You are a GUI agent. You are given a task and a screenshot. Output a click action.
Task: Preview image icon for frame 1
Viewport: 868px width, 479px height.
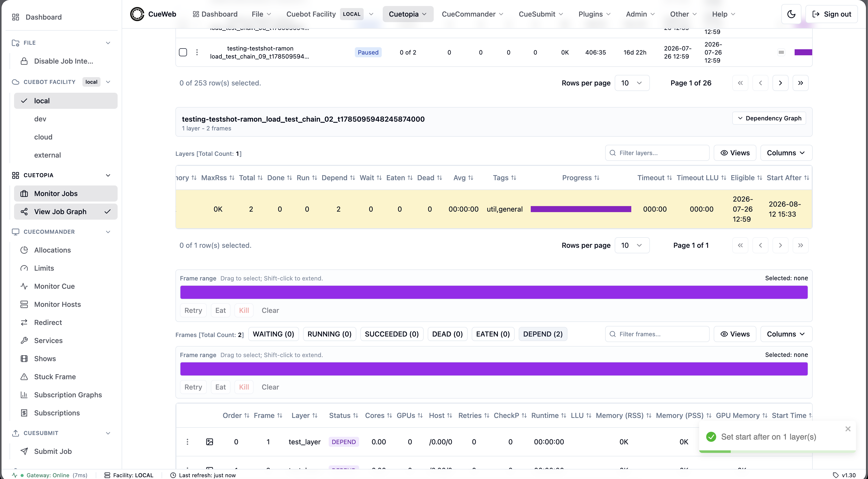tap(210, 442)
